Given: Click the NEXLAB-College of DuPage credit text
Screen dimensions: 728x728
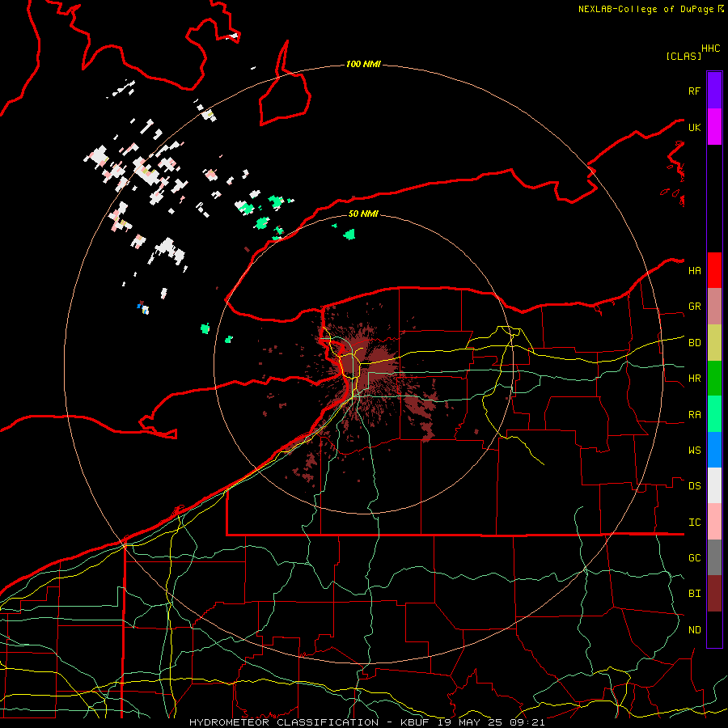Looking at the screenshot, I should (645, 9).
